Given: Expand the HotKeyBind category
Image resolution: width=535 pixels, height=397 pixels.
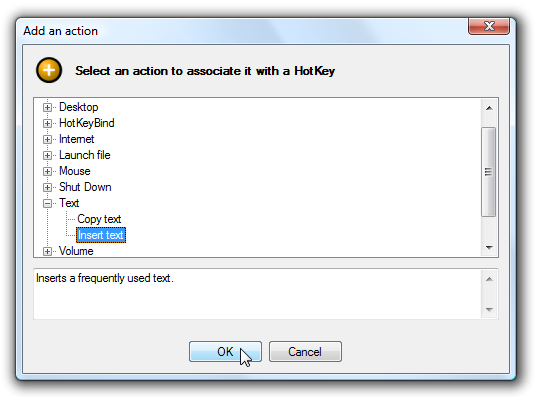Looking at the screenshot, I should [47, 123].
